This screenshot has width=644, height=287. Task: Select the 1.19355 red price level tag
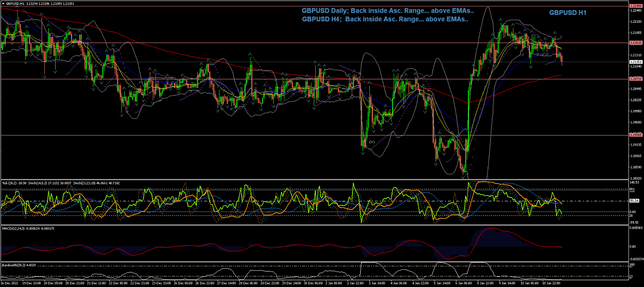[x=635, y=135]
